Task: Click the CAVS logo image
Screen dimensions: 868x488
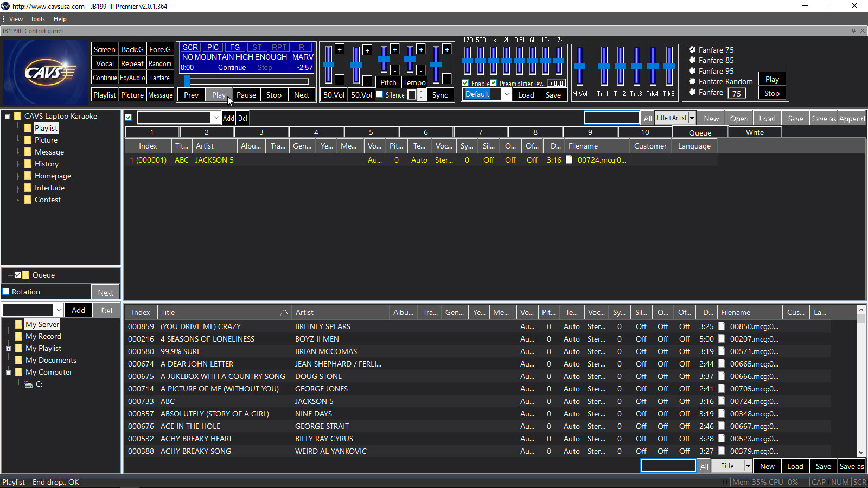Action: click(45, 72)
